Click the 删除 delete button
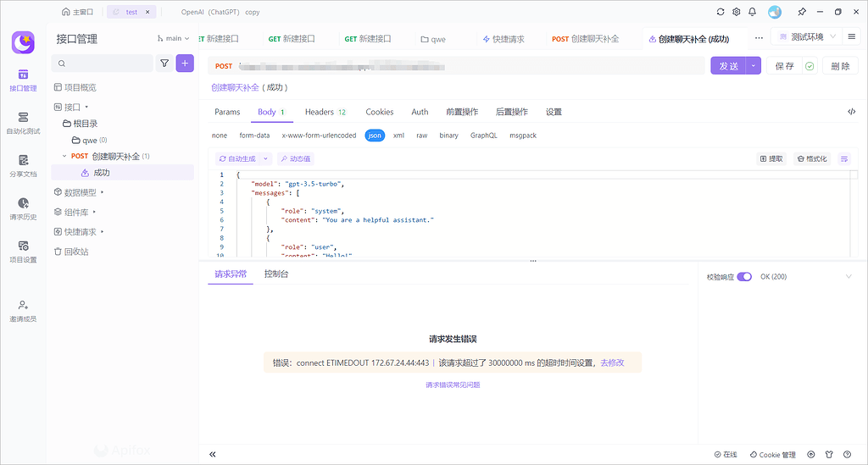The image size is (868, 465). pyautogui.click(x=840, y=66)
